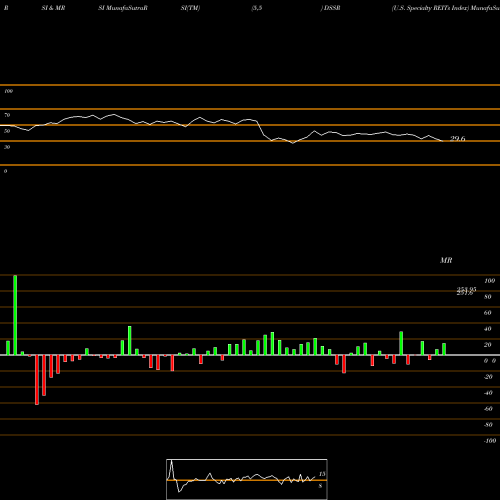Click the -20 label on the MR axis
The image size is (500, 500).
488,377
